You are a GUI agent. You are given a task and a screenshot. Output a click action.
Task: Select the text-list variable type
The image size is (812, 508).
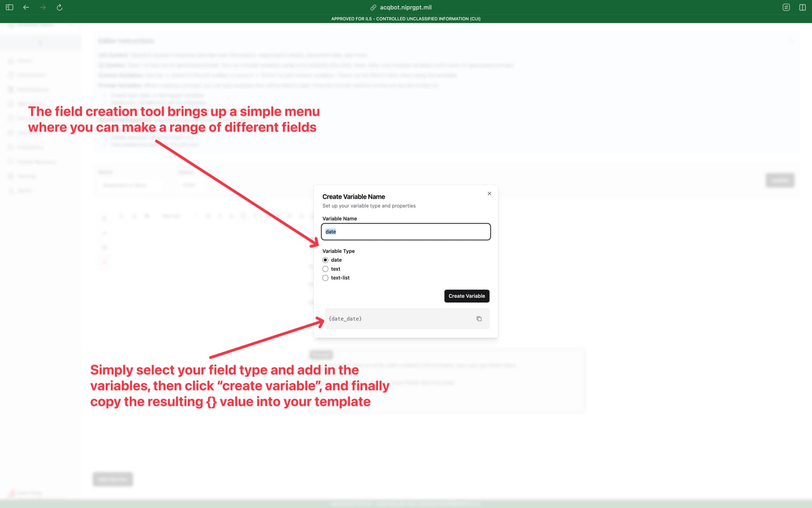(x=325, y=277)
